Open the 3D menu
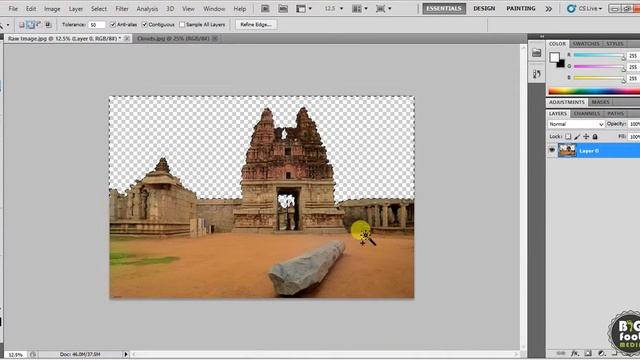This screenshot has width=640, height=360. 170,9
